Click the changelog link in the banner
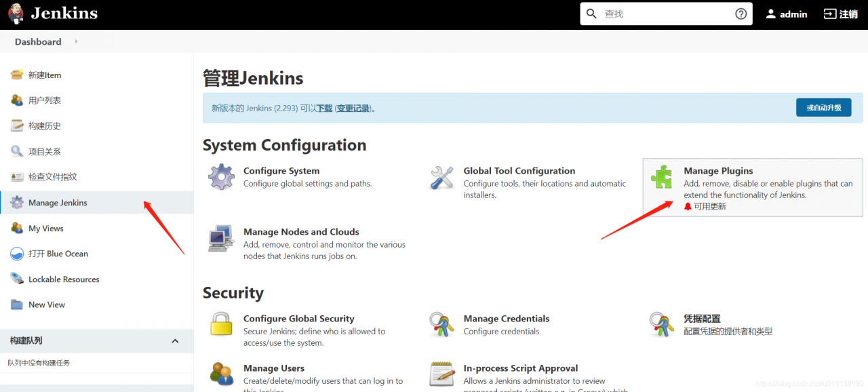Image resolution: width=868 pixels, height=392 pixels. tap(354, 109)
